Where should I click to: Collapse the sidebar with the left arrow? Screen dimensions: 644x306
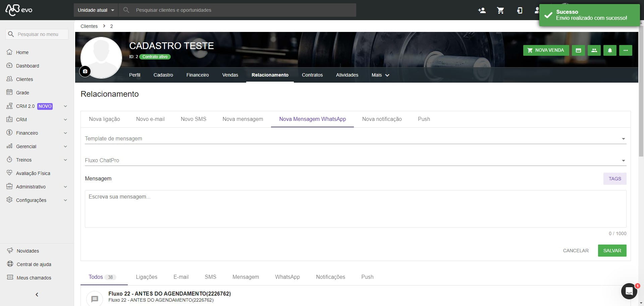coord(37,295)
